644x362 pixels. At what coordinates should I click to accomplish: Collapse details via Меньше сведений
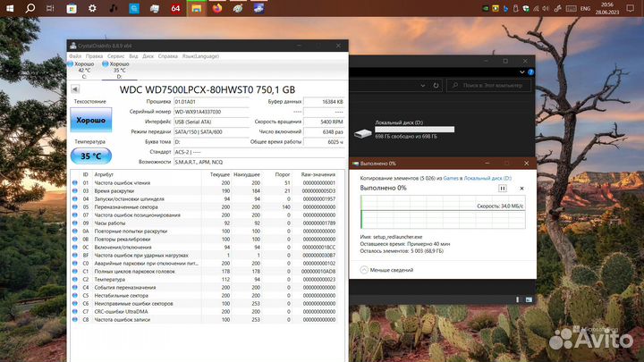(386, 270)
